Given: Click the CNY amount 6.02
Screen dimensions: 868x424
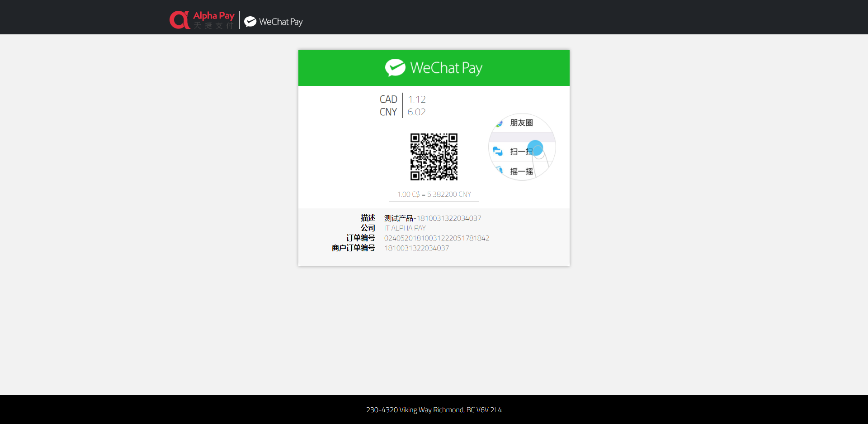Looking at the screenshot, I should (416, 112).
